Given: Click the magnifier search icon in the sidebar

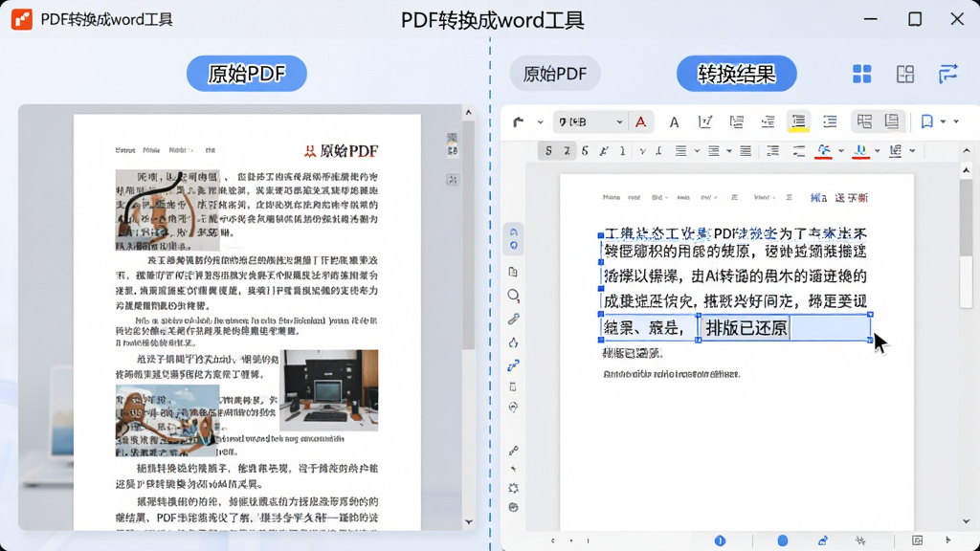Looking at the screenshot, I should point(514,296).
